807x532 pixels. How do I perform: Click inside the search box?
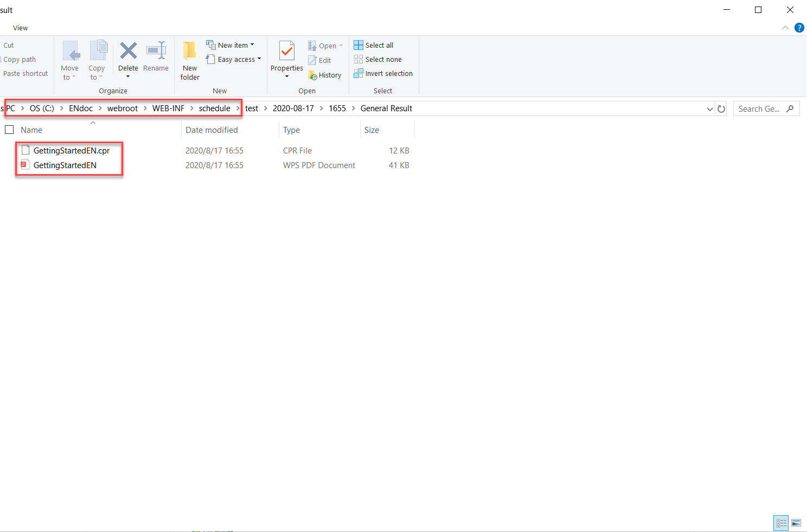(762, 108)
